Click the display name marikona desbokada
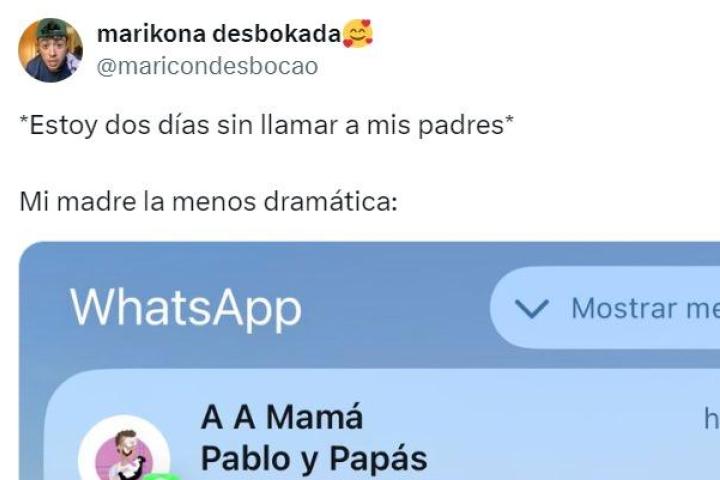The height and width of the screenshot is (480, 720). tap(219, 34)
